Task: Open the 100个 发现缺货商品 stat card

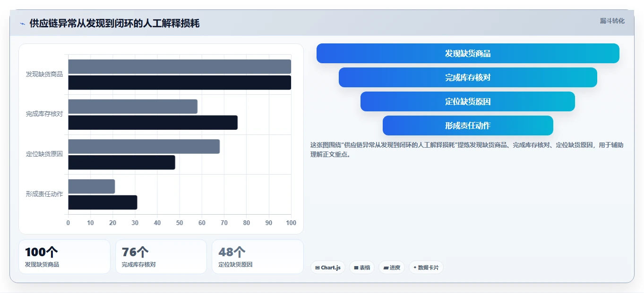Action: tap(64, 257)
